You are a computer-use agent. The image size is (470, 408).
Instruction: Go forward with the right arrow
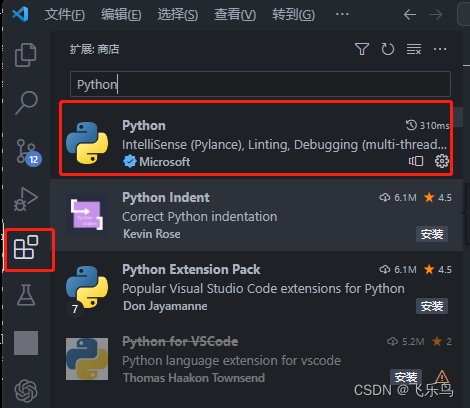pos(436,15)
